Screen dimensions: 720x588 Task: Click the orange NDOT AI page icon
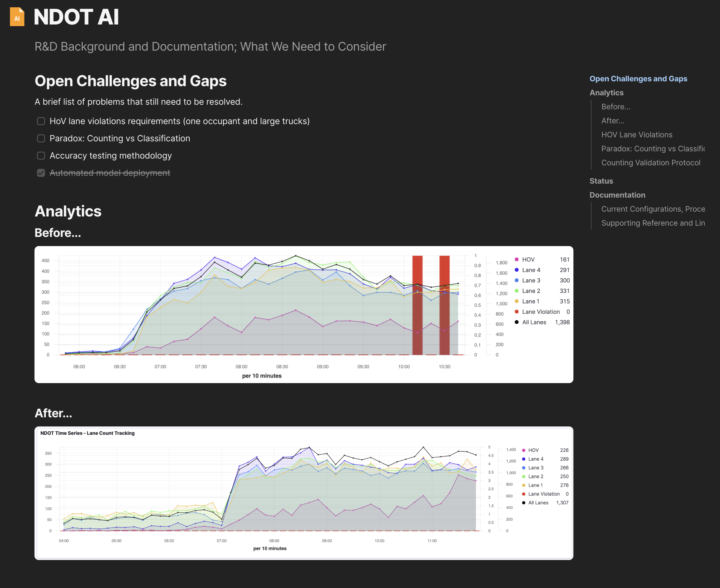point(17,17)
